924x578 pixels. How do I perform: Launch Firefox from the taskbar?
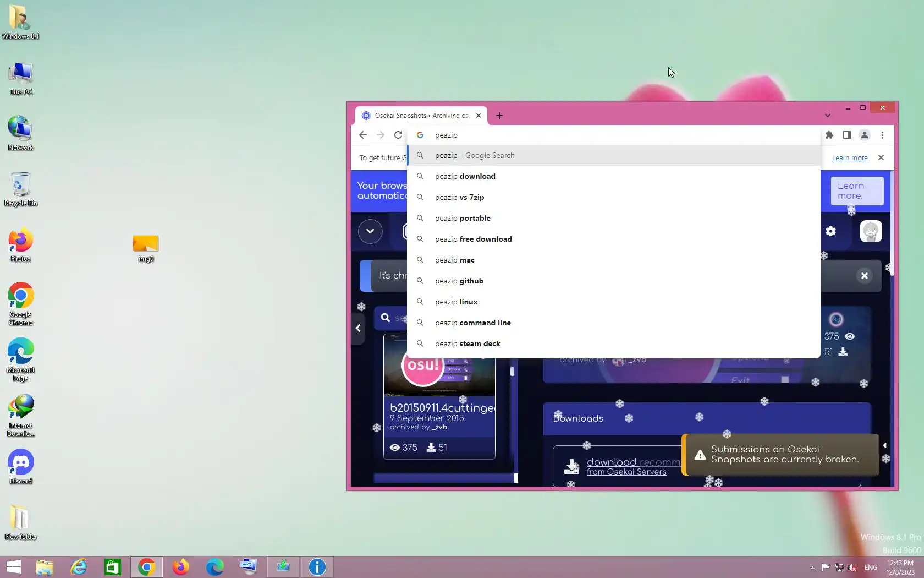pos(181,567)
